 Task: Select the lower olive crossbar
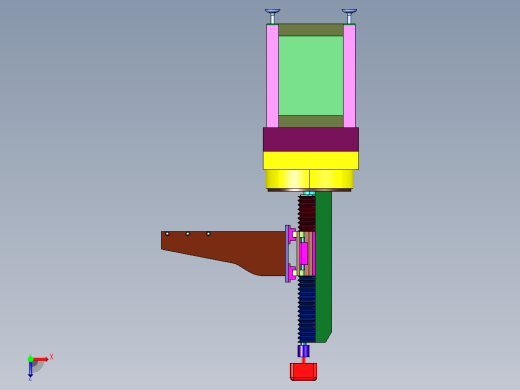(311, 121)
